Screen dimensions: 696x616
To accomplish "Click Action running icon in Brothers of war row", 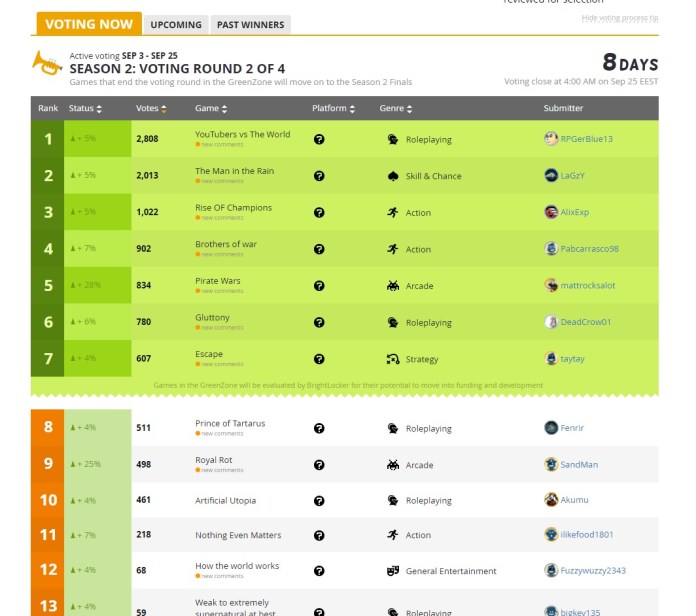I will click(393, 249).
